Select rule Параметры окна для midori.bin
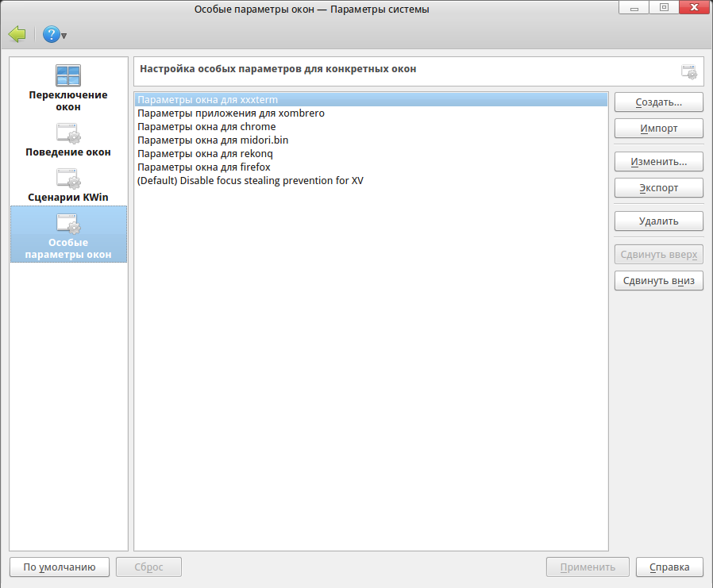713x588 pixels. tap(371, 140)
